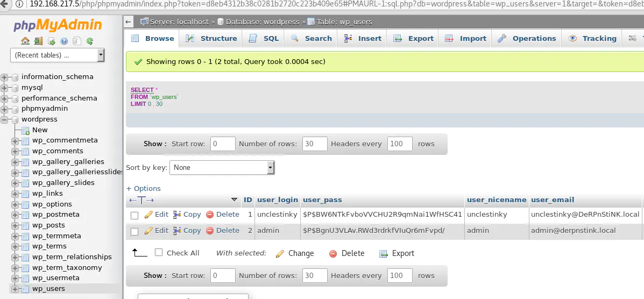Sort by user_email column header

point(553,200)
